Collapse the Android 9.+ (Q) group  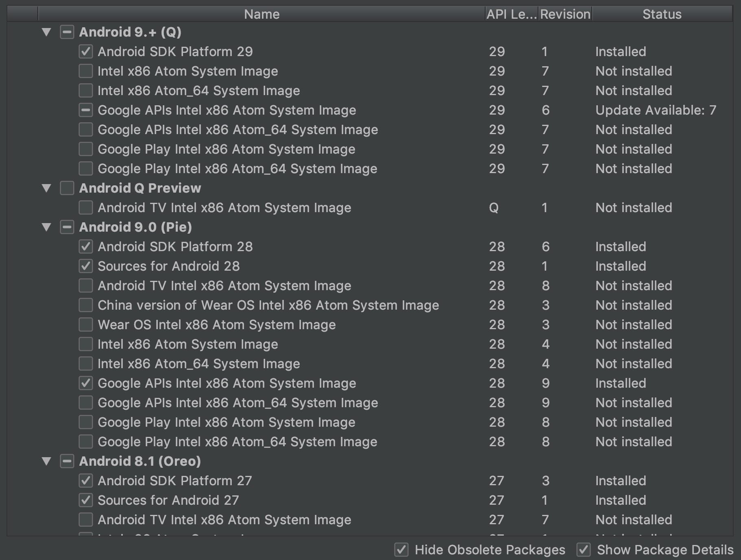pyautogui.click(x=46, y=32)
